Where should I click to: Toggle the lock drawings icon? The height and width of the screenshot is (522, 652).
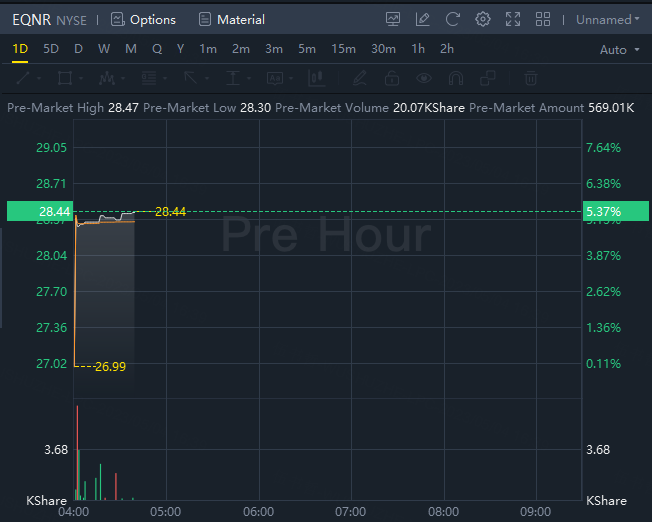(392, 78)
